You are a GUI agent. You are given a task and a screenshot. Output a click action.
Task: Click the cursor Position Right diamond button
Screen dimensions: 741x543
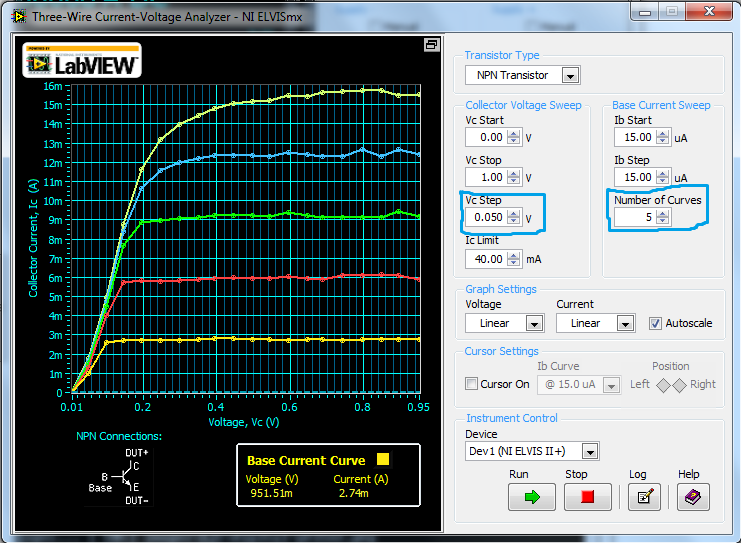680,386
